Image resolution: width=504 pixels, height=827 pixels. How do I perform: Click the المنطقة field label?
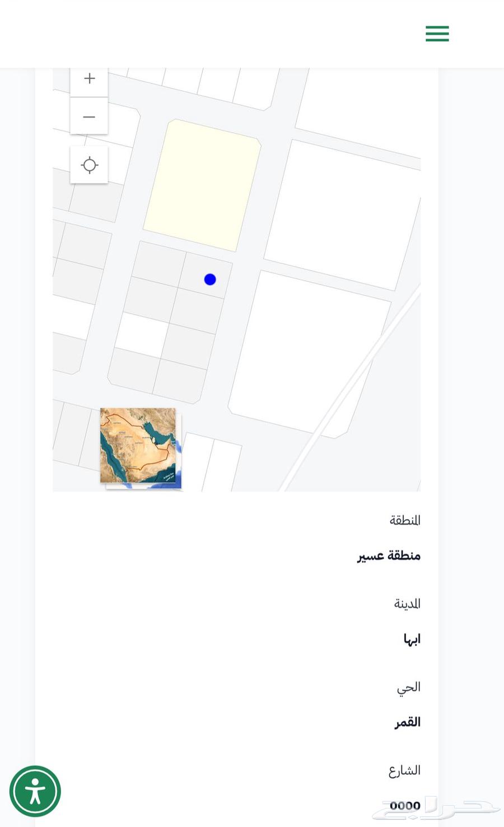pos(404,520)
